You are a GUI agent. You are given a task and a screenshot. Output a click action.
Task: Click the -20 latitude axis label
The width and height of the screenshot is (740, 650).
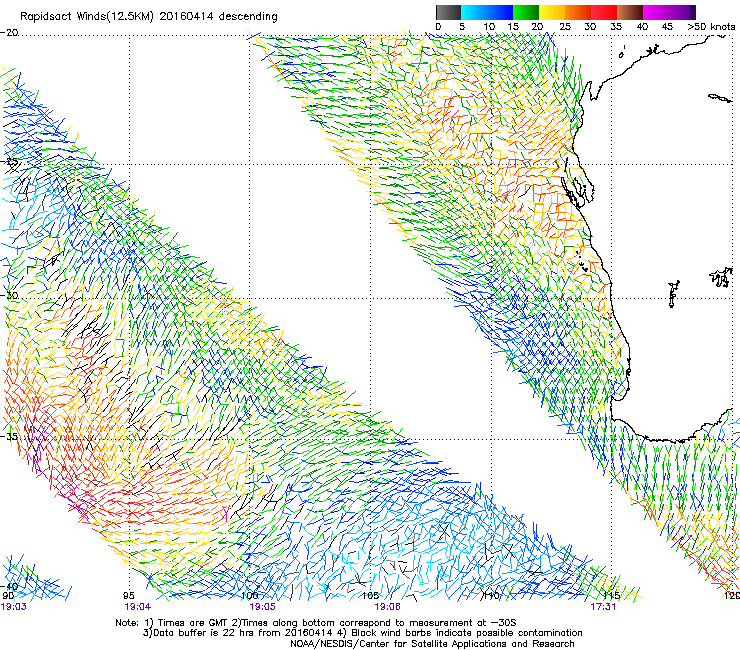tap(9, 33)
